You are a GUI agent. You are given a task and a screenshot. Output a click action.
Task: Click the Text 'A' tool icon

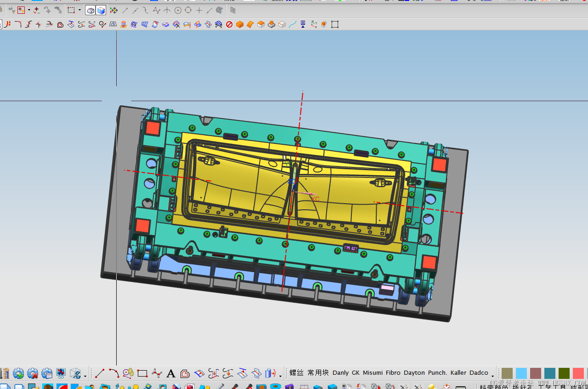171,373
